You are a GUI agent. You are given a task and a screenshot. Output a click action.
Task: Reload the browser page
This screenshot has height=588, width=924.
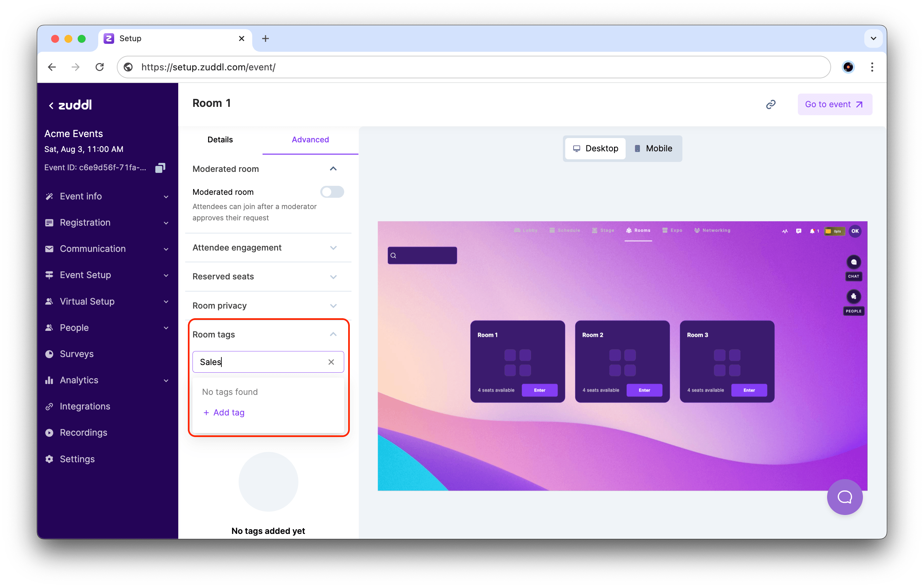(x=100, y=67)
